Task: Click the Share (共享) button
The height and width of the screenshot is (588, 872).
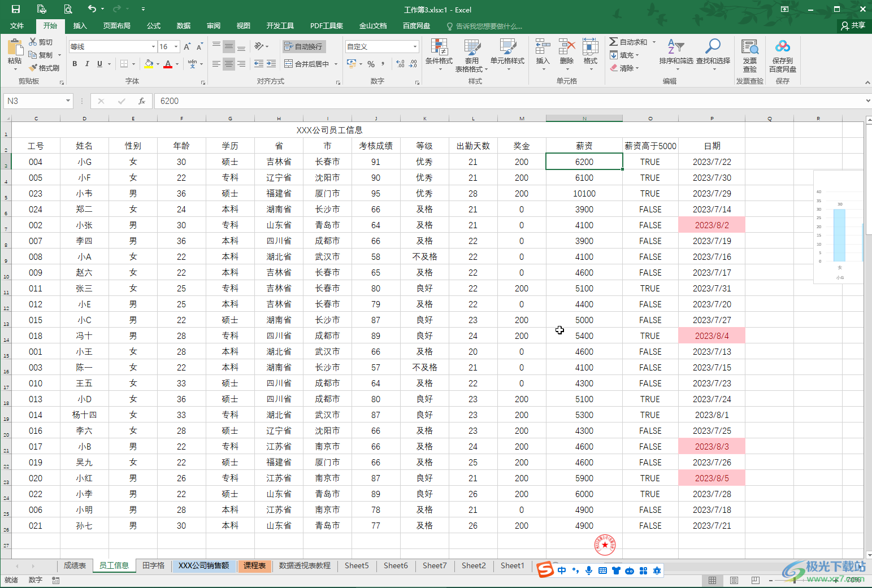Action: [x=853, y=25]
